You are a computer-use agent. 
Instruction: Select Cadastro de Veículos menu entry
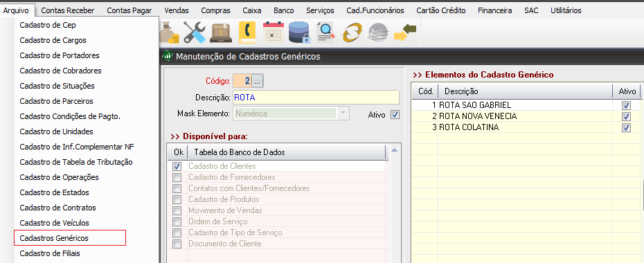(x=54, y=223)
